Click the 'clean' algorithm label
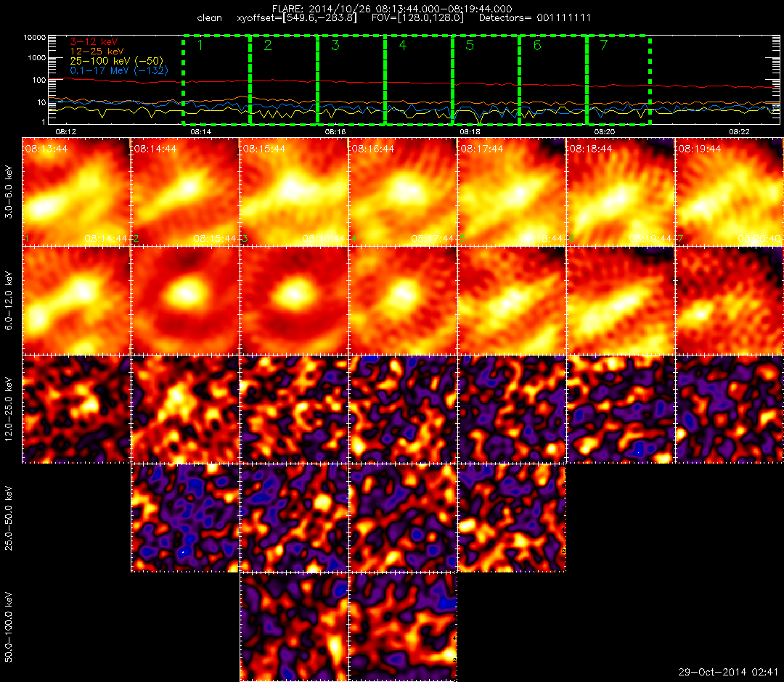This screenshot has height=682, width=784. point(210,18)
